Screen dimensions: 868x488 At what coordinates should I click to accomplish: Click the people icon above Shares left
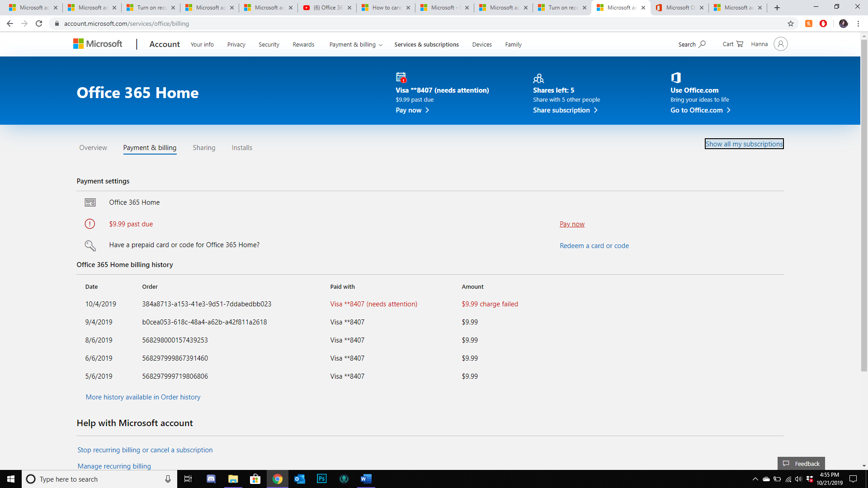point(538,78)
